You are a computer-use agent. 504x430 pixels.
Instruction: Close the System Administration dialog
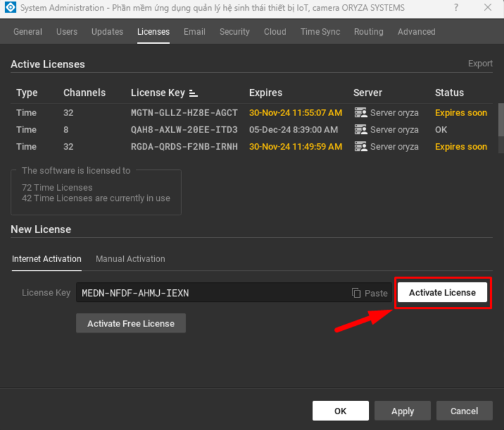(488, 8)
